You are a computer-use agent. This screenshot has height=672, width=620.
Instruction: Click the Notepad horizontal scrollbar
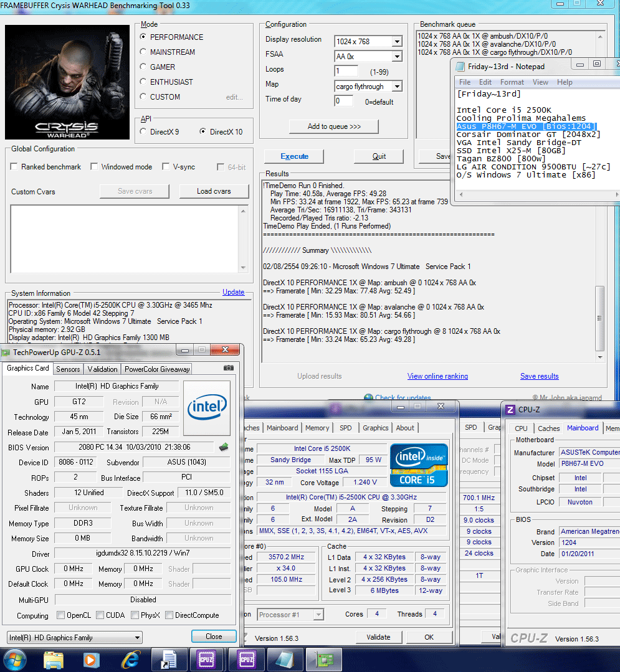click(538, 194)
